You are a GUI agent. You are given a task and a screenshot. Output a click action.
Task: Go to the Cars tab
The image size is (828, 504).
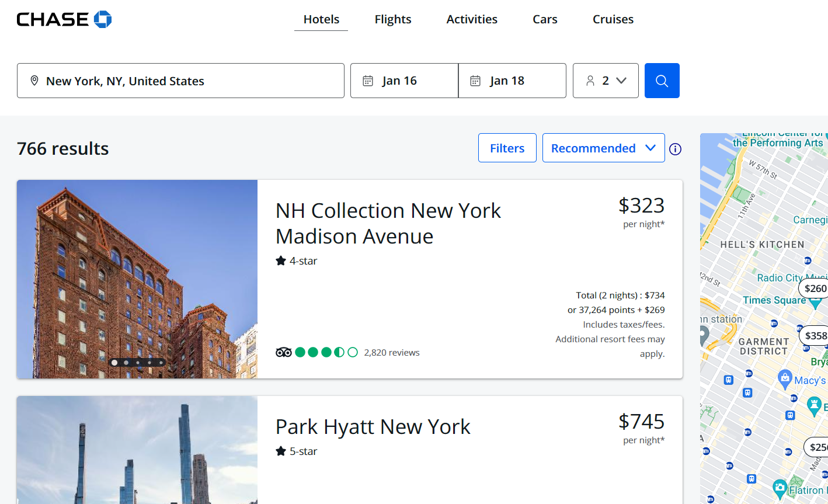[x=545, y=19]
